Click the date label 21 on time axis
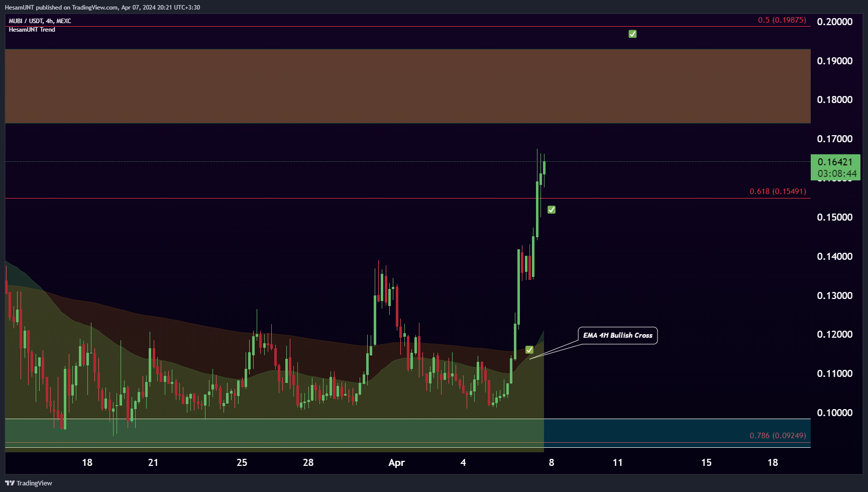This screenshot has width=868, height=492. (x=153, y=462)
